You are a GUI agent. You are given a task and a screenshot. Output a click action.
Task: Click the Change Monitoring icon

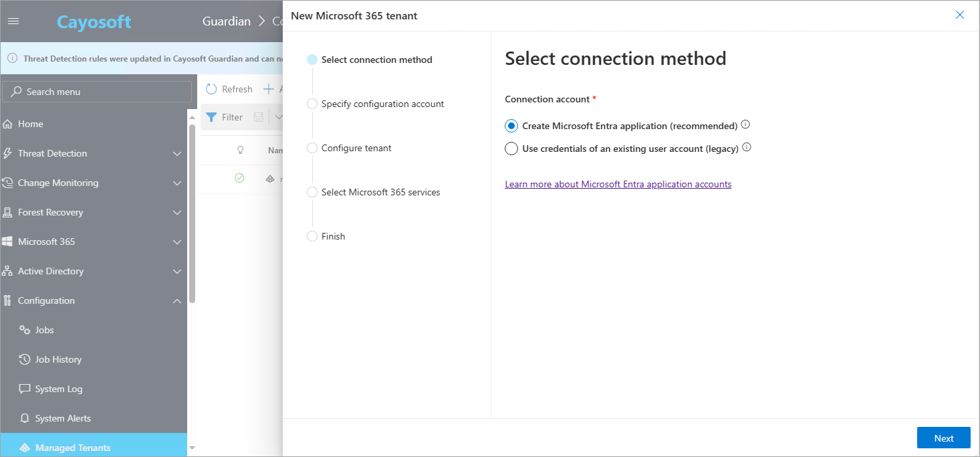[8, 183]
